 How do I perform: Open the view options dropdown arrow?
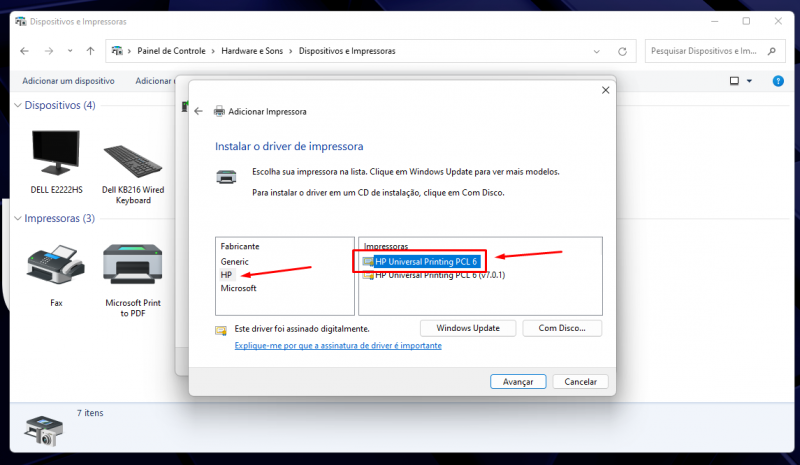tap(749, 81)
